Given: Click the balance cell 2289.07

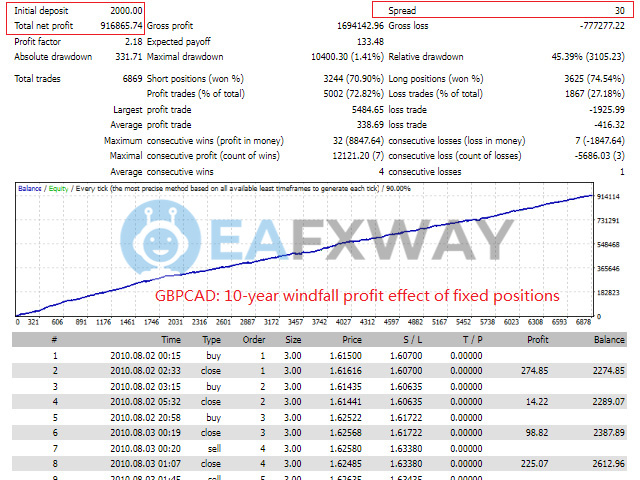Looking at the screenshot, I should pyautogui.click(x=609, y=402).
